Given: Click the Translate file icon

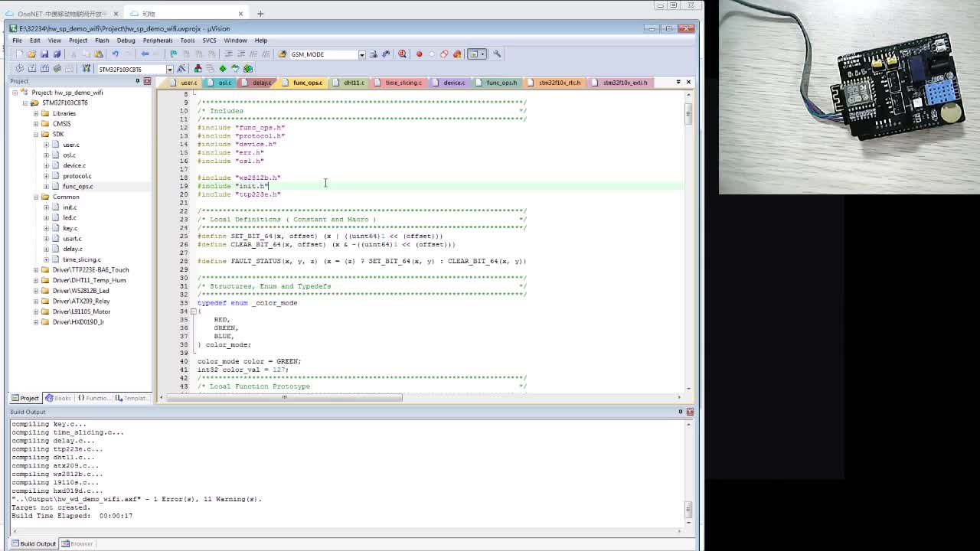Looking at the screenshot, I should [19, 69].
